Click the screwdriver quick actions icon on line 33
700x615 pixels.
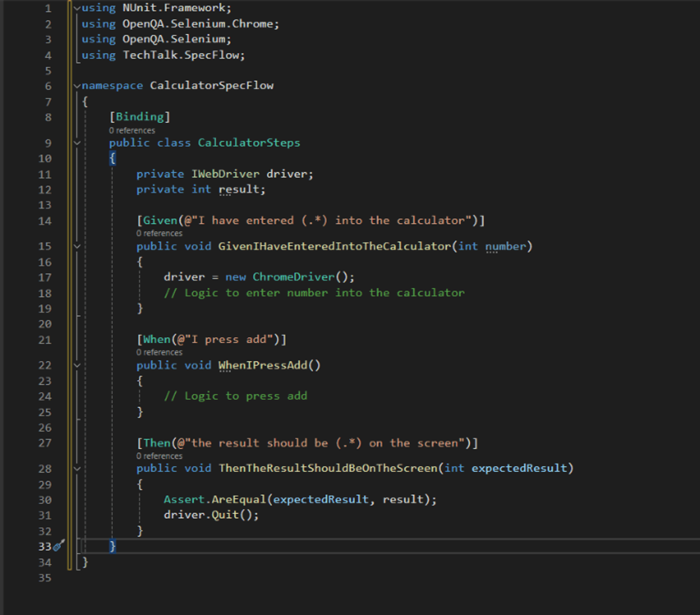(x=59, y=545)
